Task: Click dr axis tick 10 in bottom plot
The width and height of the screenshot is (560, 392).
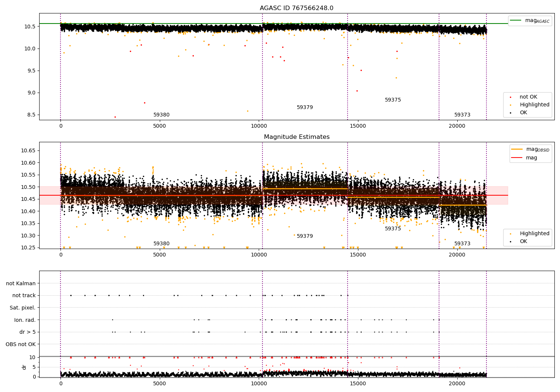Action: pyautogui.click(x=32, y=357)
